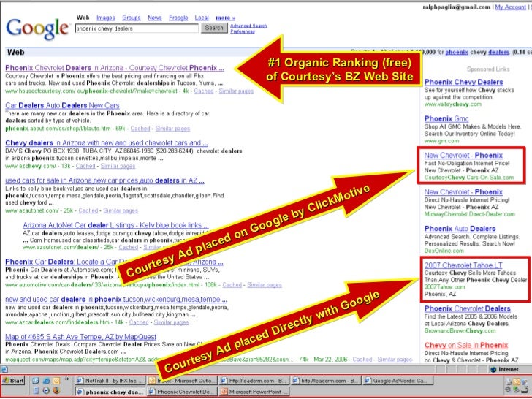The height and width of the screenshot is (399, 532).
Task: Open the Froogle search tab
Action: (x=178, y=18)
